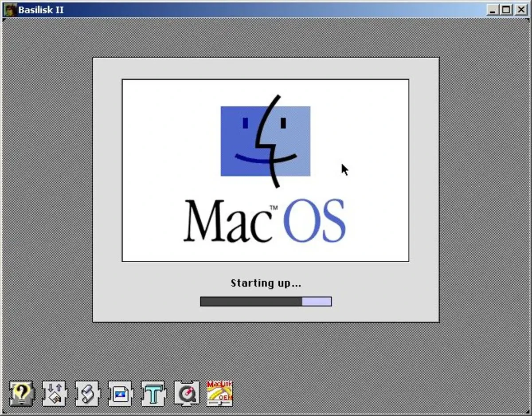
Task: Click the Starting up progress bar
Action: tap(266, 302)
